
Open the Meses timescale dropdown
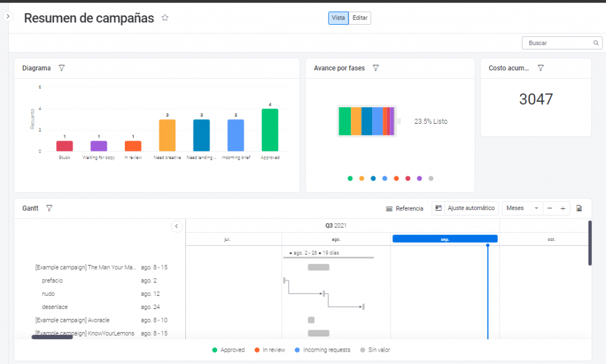(x=522, y=208)
